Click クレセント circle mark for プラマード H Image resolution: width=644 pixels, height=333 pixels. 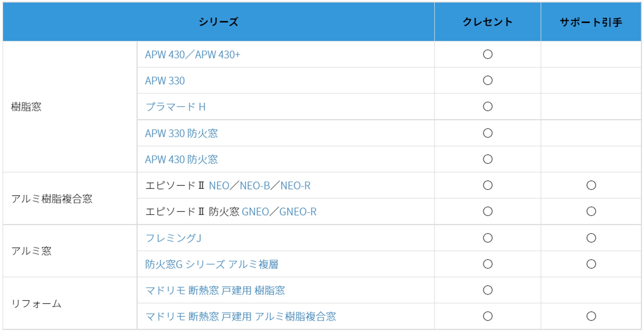pyautogui.click(x=487, y=107)
